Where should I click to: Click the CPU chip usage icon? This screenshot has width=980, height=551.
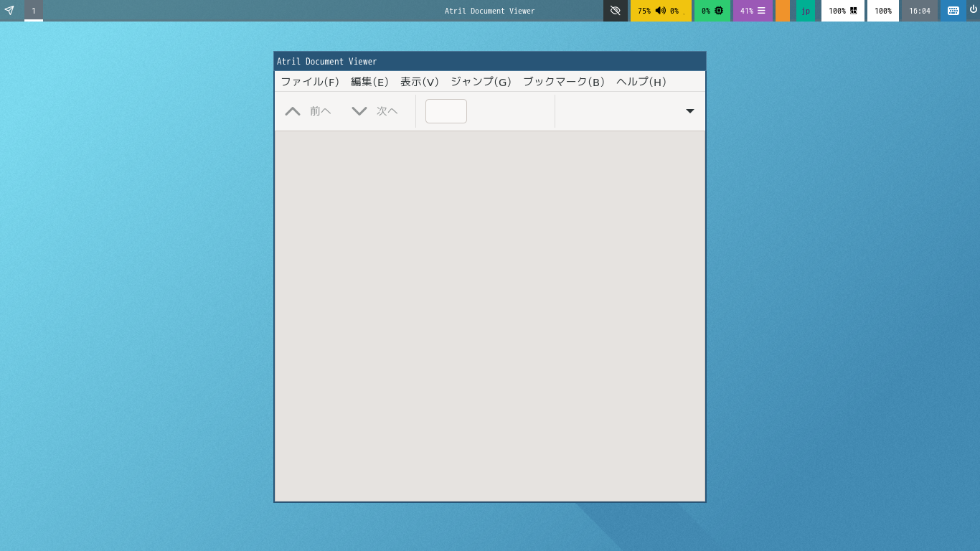719,11
